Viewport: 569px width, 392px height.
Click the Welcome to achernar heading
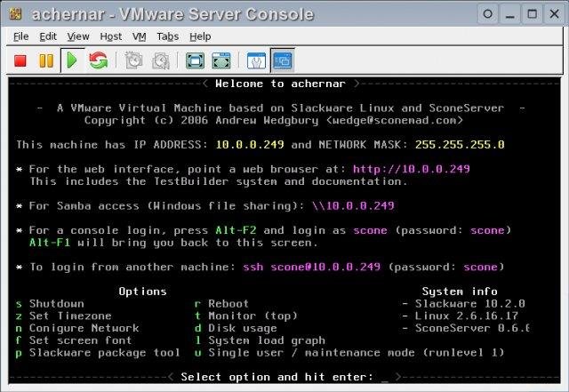pos(281,84)
